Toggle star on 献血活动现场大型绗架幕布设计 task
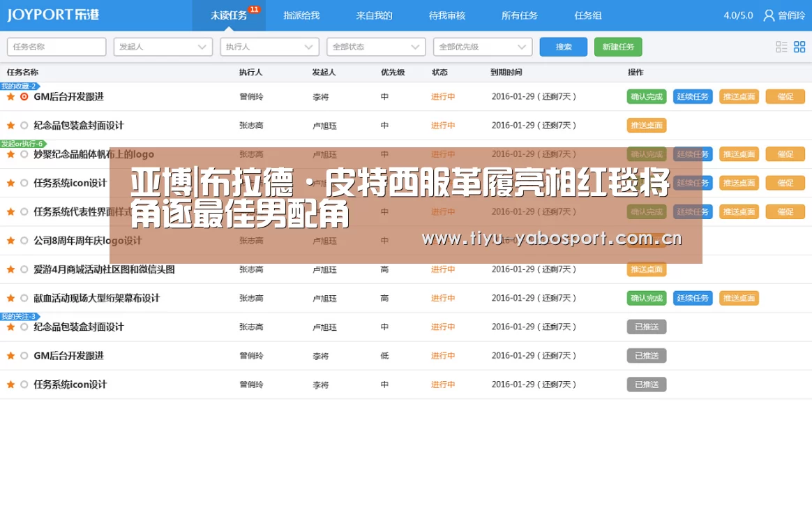812x508 pixels. (x=10, y=298)
